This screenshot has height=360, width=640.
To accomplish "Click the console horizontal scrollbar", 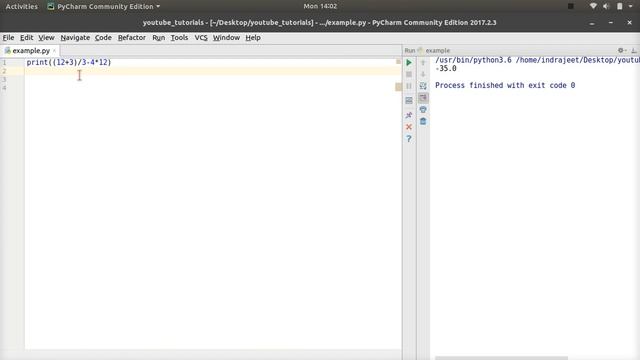I will 501,358.
